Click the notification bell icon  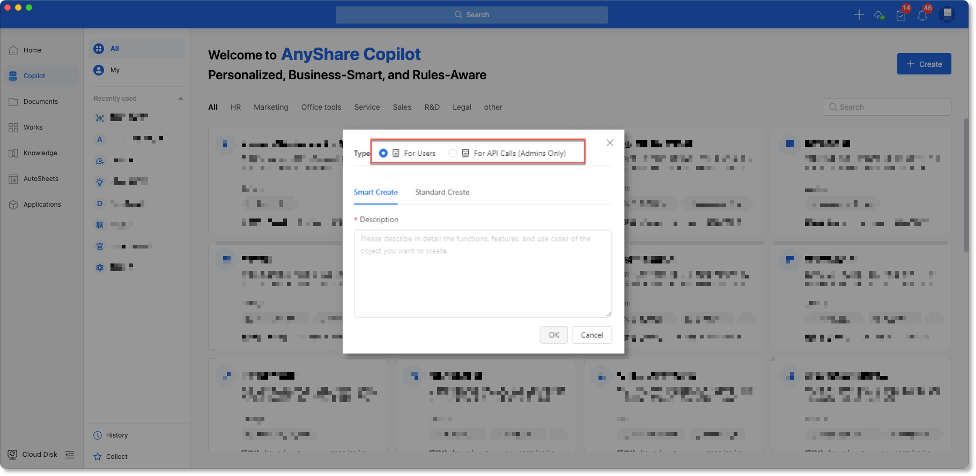pyautogui.click(x=924, y=15)
